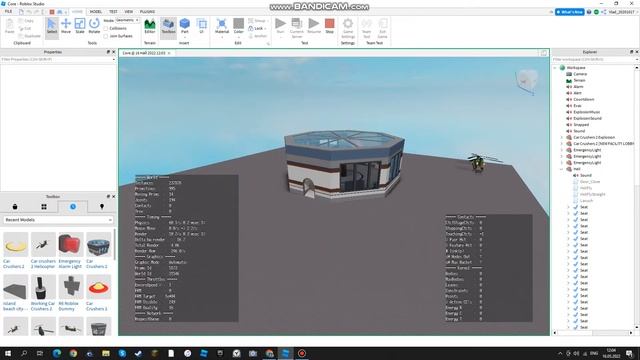Switch to the PLUGINS ribbon tab
Image resolution: width=640 pixels, height=360 pixels.
(x=147, y=11)
